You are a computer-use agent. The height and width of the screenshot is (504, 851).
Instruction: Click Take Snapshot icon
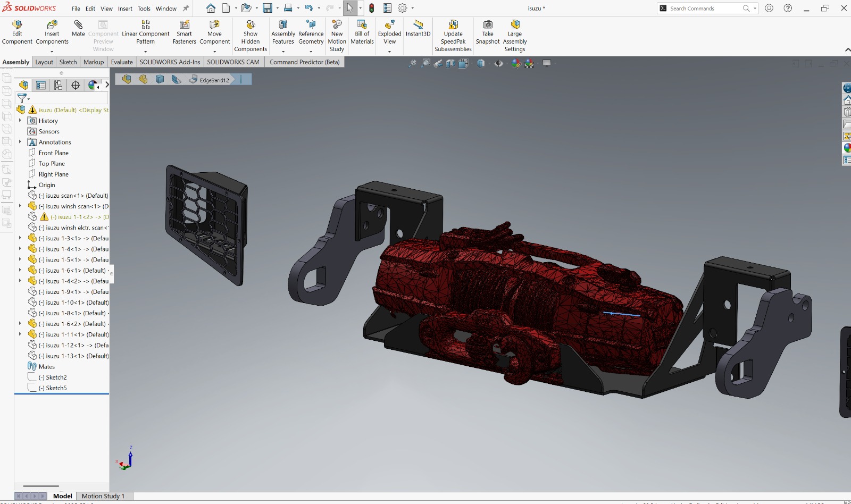[488, 33]
